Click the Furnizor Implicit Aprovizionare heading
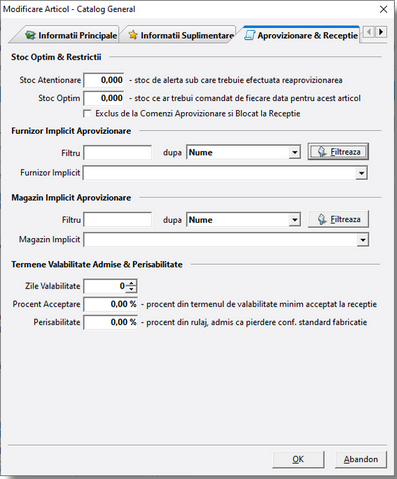This screenshot has width=397, height=479. tap(71, 131)
